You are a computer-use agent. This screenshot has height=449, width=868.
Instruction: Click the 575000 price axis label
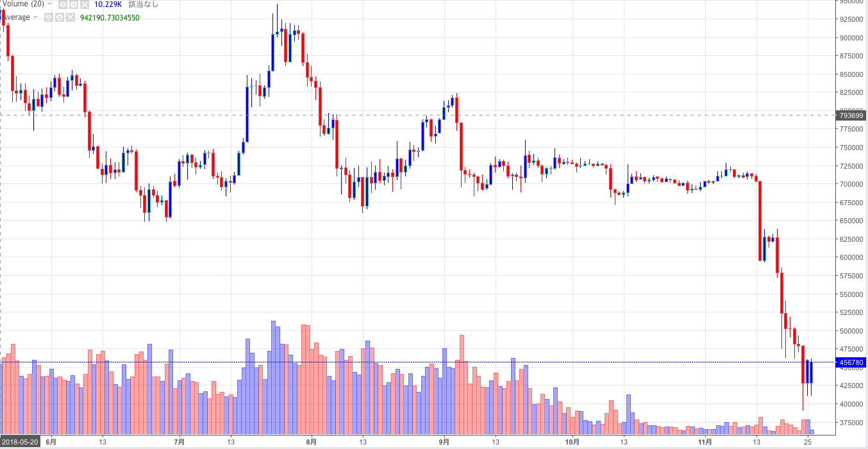click(x=852, y=276)
